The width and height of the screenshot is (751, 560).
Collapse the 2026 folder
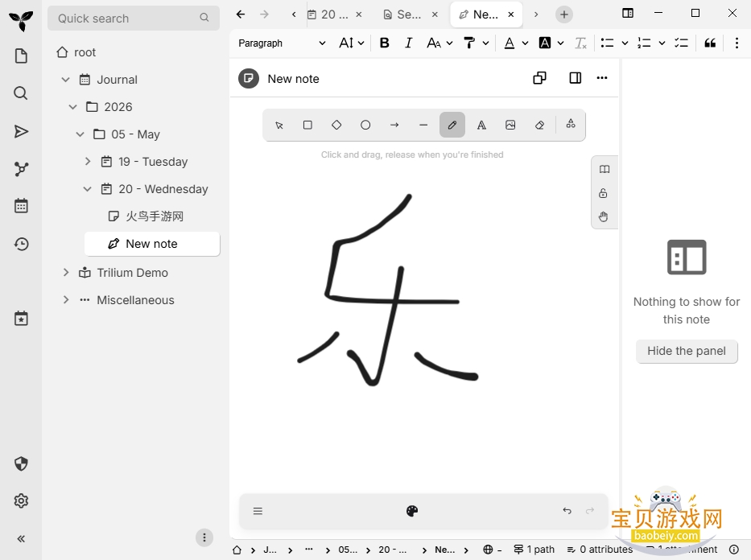[x=72, y=107]
